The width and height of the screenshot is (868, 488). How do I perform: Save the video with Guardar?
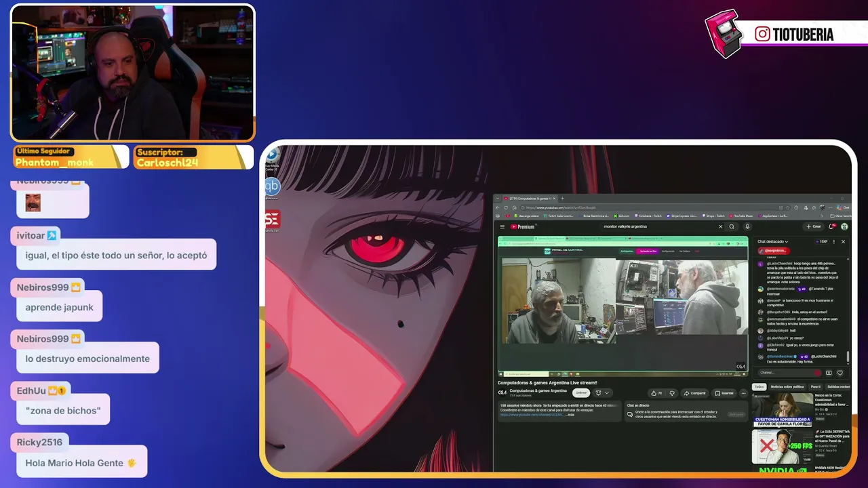point(725,393)
